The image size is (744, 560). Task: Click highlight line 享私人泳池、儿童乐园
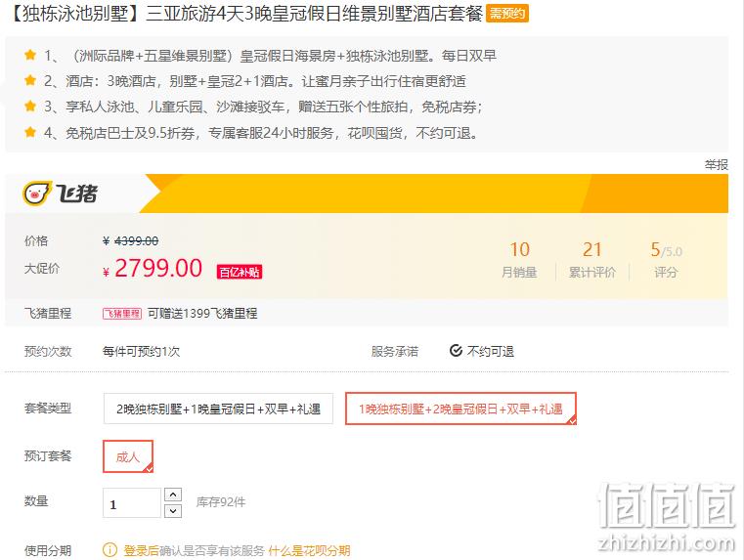click(x=264, y=107)
